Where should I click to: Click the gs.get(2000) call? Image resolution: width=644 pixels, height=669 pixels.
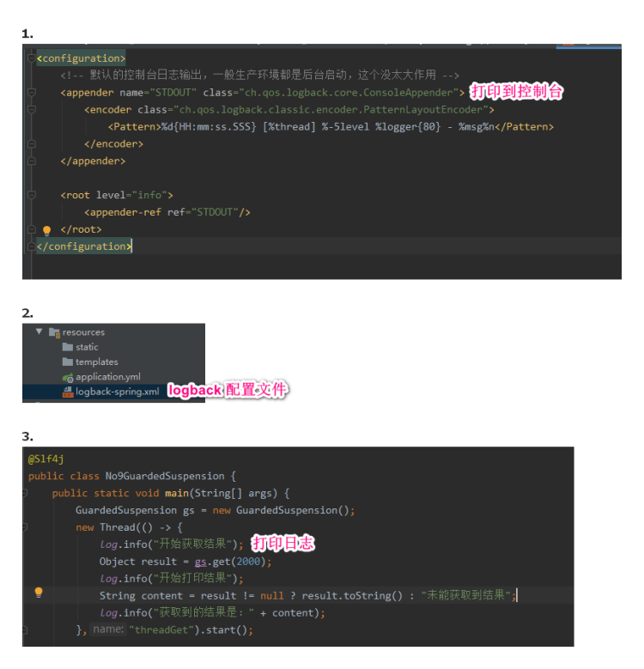pyautogui.click(x=231, y=562)
